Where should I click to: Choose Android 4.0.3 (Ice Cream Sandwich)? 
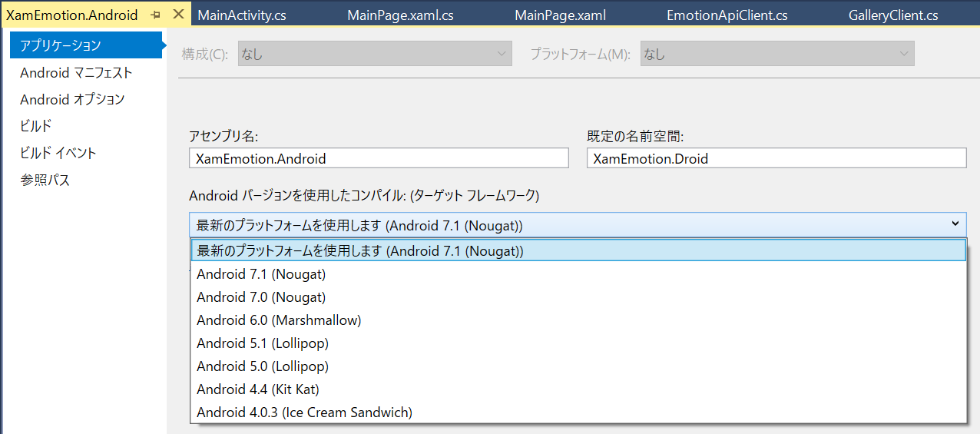click(x=578, y=412)
